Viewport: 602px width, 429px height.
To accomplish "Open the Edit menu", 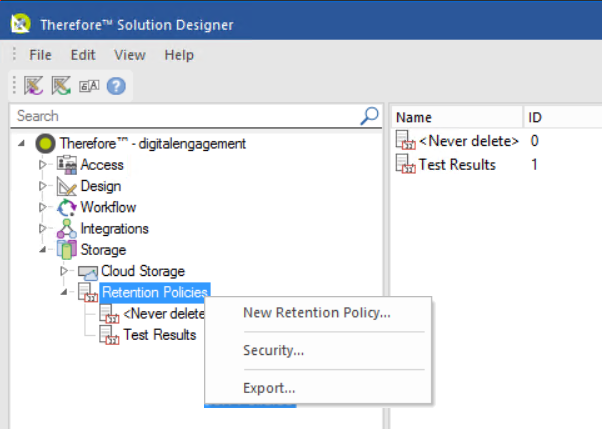I will (83, 55).
